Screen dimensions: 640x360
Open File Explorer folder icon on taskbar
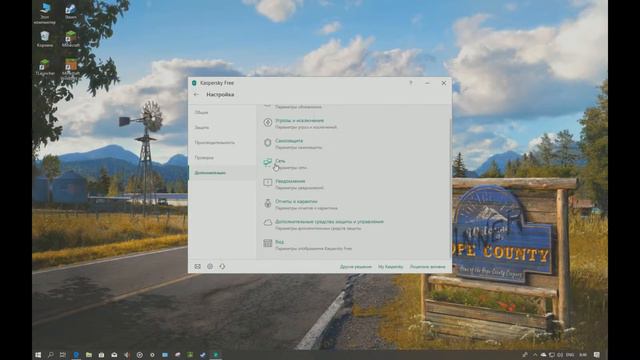[x=89, y=355]
